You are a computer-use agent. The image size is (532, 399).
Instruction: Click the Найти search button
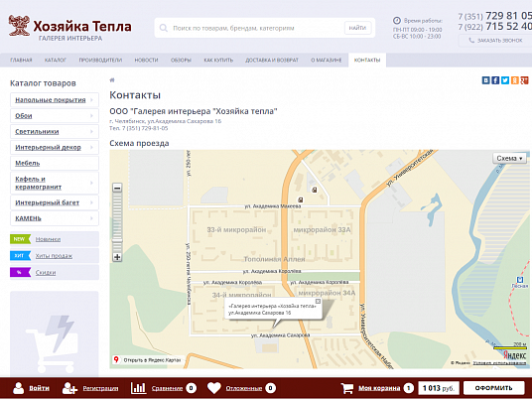coord(357,28)
